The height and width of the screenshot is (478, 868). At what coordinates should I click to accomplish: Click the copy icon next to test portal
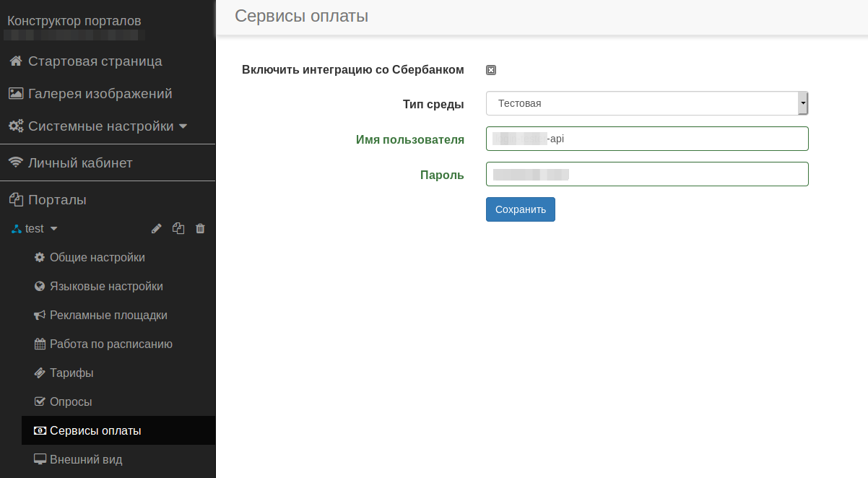178,229
